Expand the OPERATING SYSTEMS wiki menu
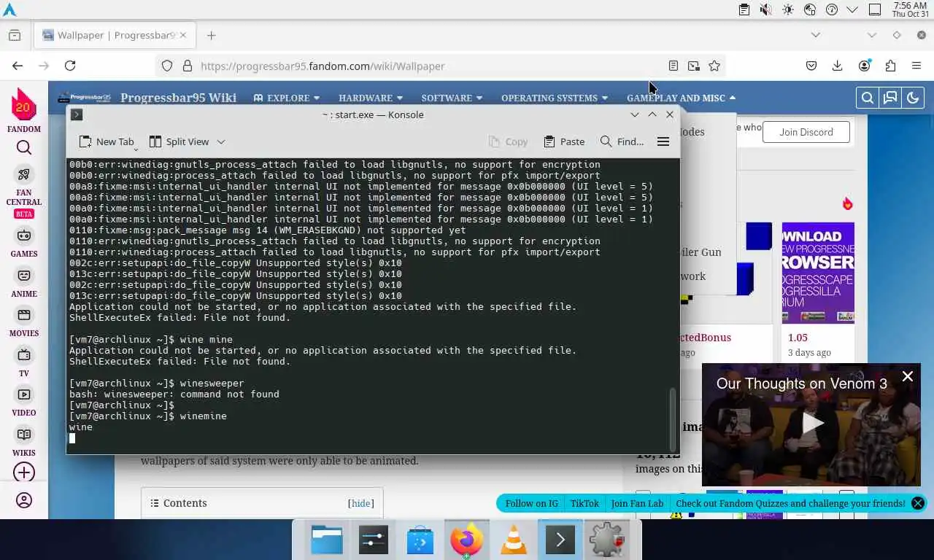934x560 pixels. [x=555, y=98]
